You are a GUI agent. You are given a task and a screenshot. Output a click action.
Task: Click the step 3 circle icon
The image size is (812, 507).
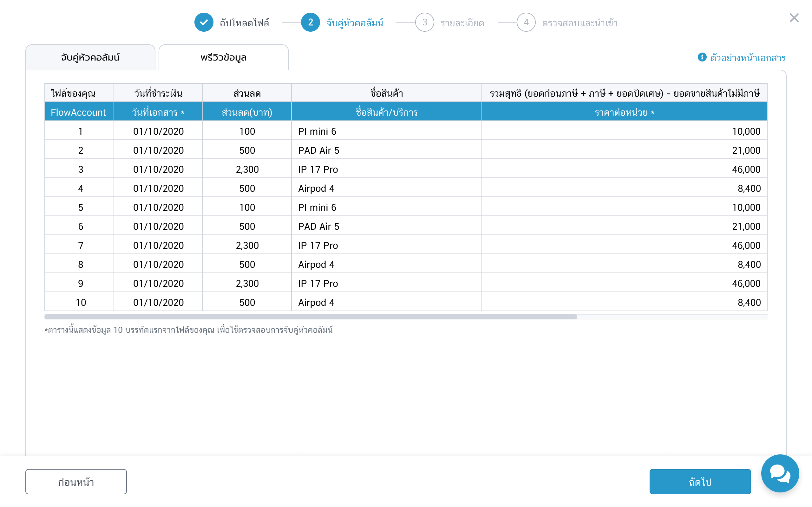coord(424,22)
